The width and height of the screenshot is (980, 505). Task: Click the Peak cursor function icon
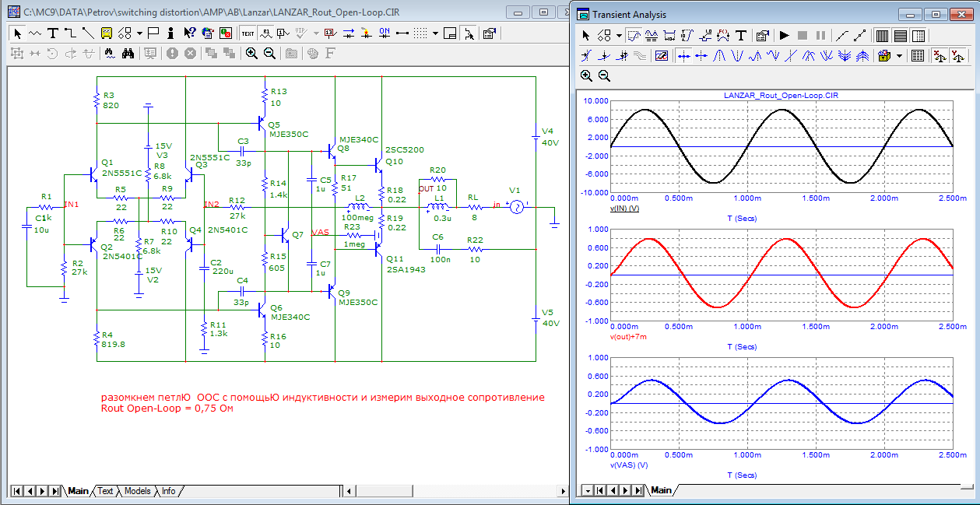click(720, 56)
